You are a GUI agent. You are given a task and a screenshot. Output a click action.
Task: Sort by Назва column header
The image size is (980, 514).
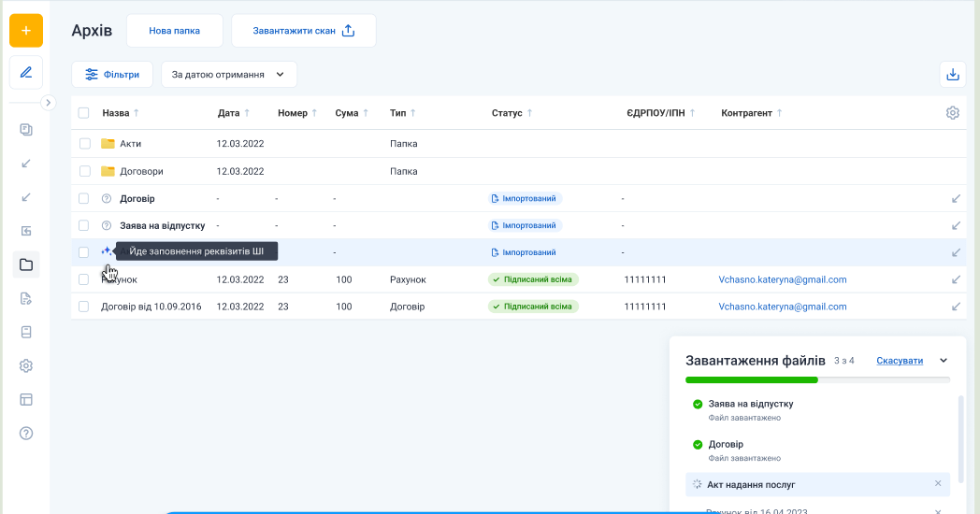point(121,113)
